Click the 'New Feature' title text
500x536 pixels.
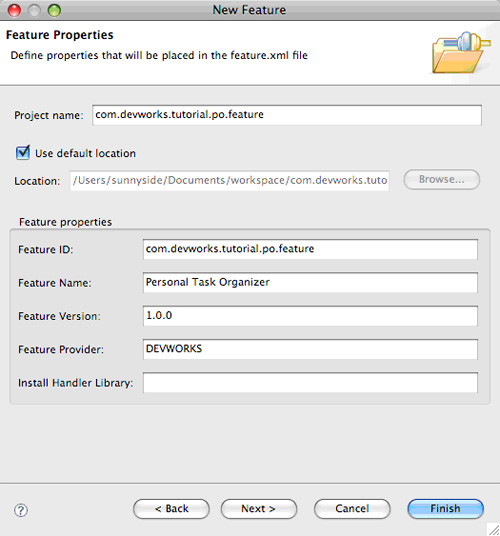click(249, 10)
